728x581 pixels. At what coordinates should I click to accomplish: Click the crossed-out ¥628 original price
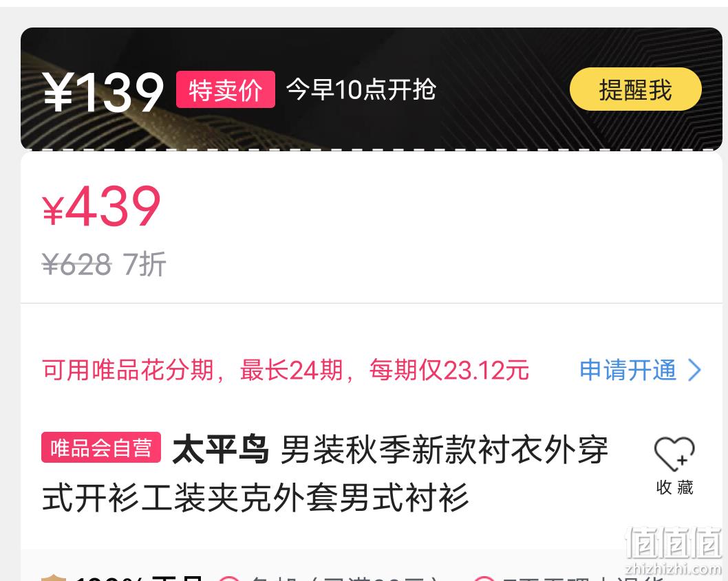(76, 264)
